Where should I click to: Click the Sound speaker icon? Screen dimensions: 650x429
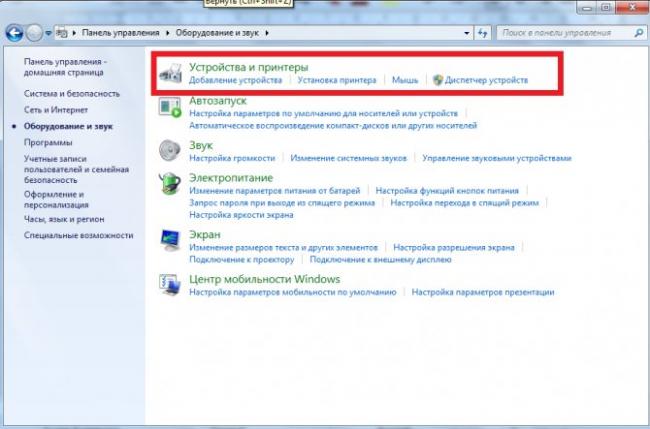tap(170, 150)
